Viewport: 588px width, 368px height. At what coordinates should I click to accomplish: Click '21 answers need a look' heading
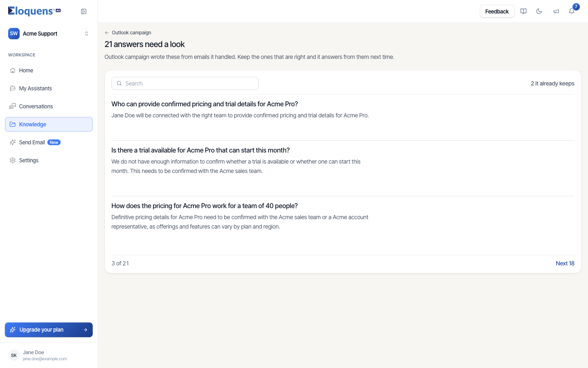tap(145, 44)
